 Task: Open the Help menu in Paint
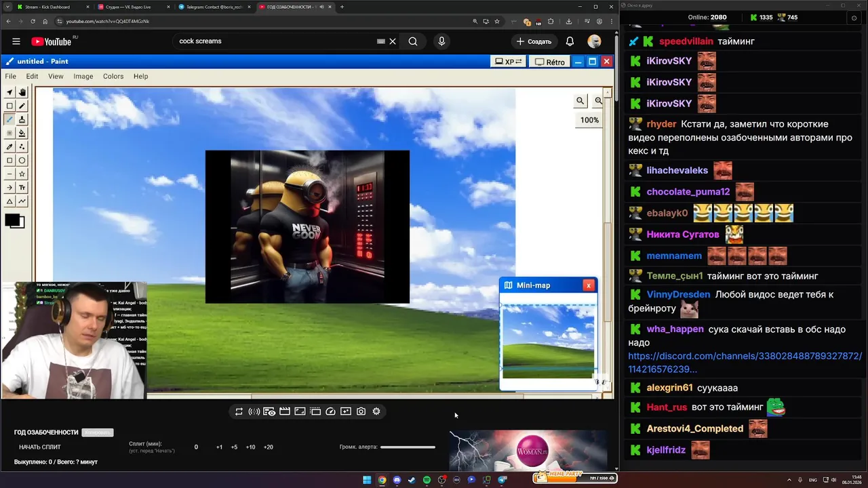tap(141, 77)
